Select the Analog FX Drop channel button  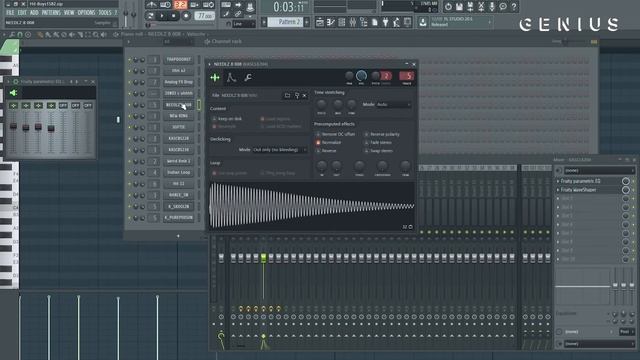point(178,82)
